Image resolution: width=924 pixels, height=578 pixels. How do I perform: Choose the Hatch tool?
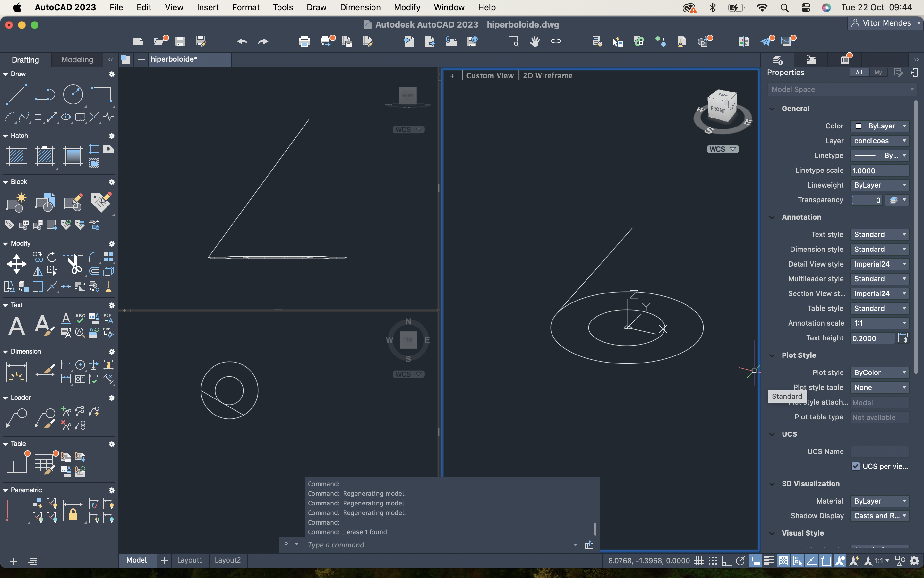click(16, 156)
